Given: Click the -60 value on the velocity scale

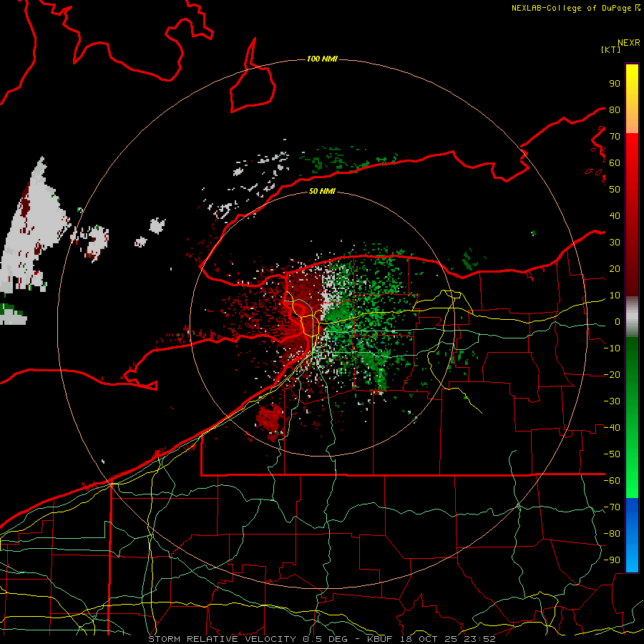Looking at the screenshot, I should (612, 481).
